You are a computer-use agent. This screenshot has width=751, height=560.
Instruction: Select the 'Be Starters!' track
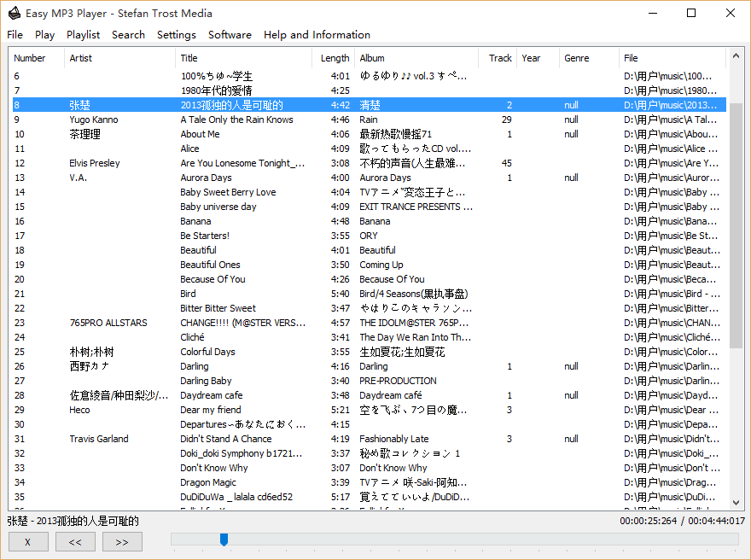pos(205,236)
